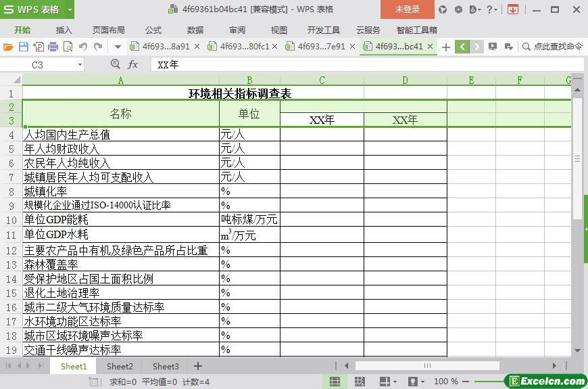Open the 智能工具箱 ribbon tab
Screen dimensions: 588x389
pyautogui.click(x=417, y=30)
